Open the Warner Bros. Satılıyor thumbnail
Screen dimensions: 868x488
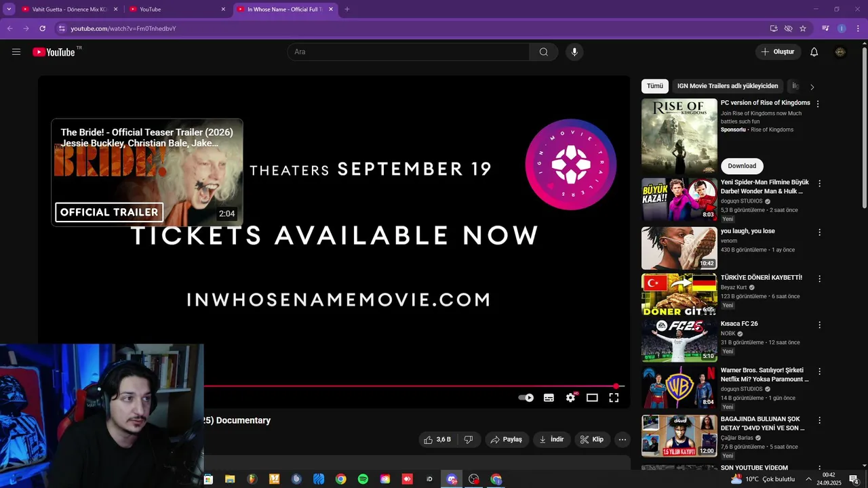click(679, 387)
